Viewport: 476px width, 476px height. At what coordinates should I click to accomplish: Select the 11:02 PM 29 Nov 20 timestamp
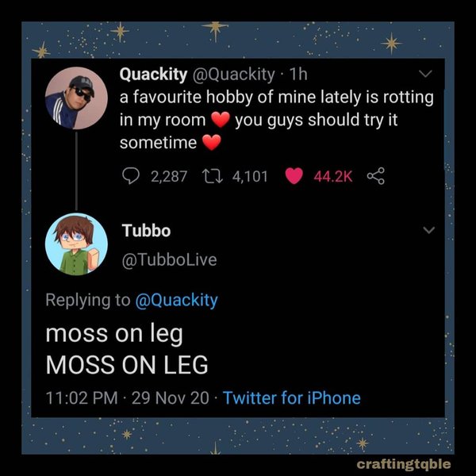pyautogui.click(x=128, y=398)
